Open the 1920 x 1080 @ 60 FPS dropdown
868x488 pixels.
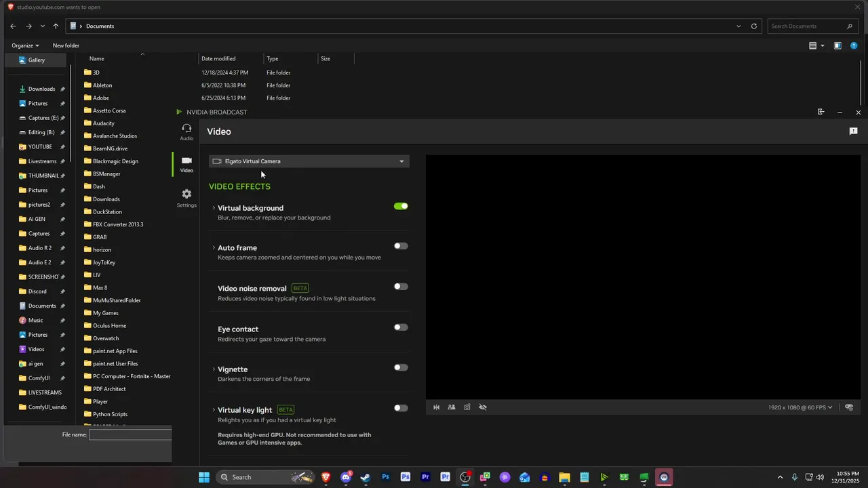click(800, 407)
